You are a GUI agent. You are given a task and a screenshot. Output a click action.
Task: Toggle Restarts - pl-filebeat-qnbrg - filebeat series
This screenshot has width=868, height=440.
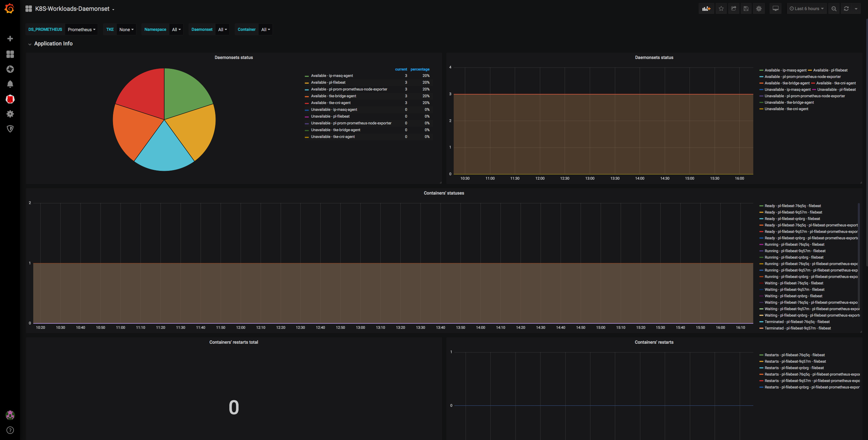[794, 368]
